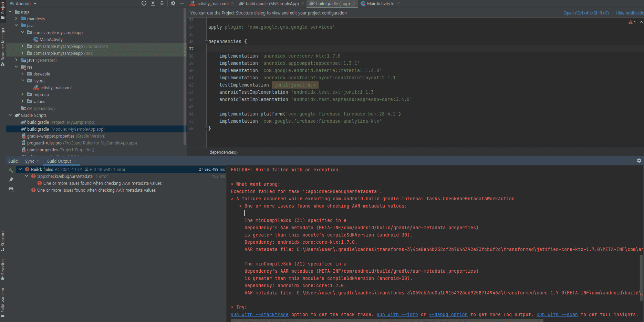Click the Run with --stacktrace link

[x=259, y=314]
